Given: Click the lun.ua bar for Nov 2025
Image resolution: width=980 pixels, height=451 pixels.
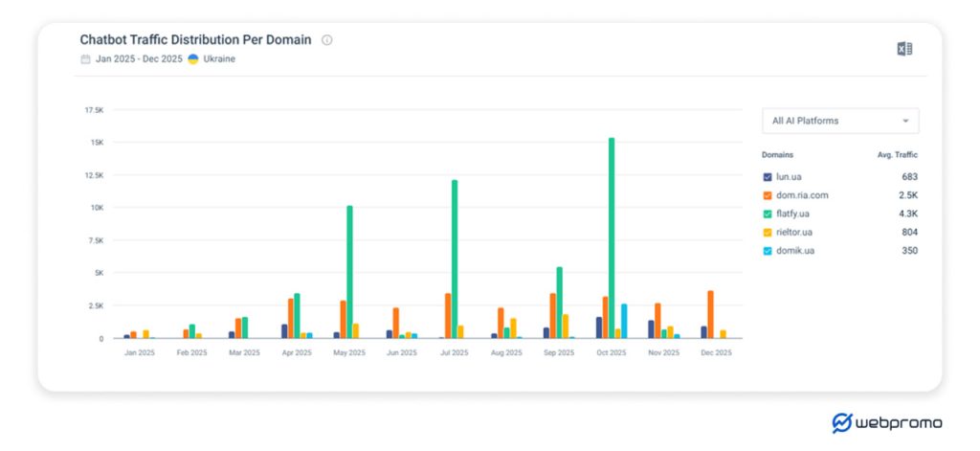Looking at the screenshot, I should 651,329.
